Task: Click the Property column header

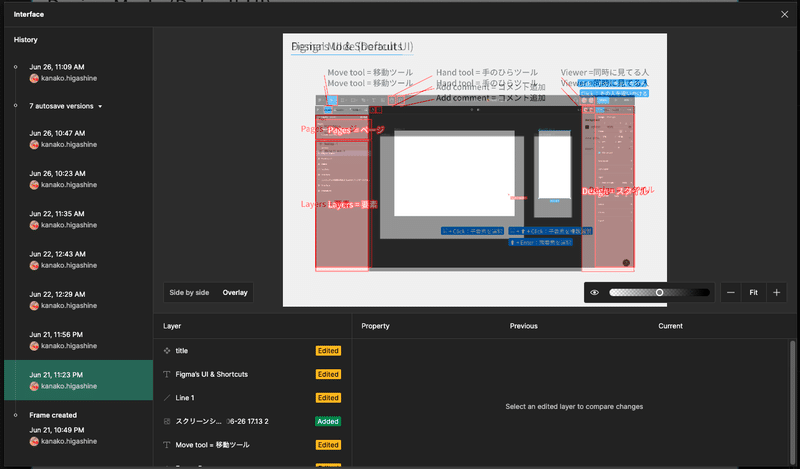Action: click(x=375, y=326)
